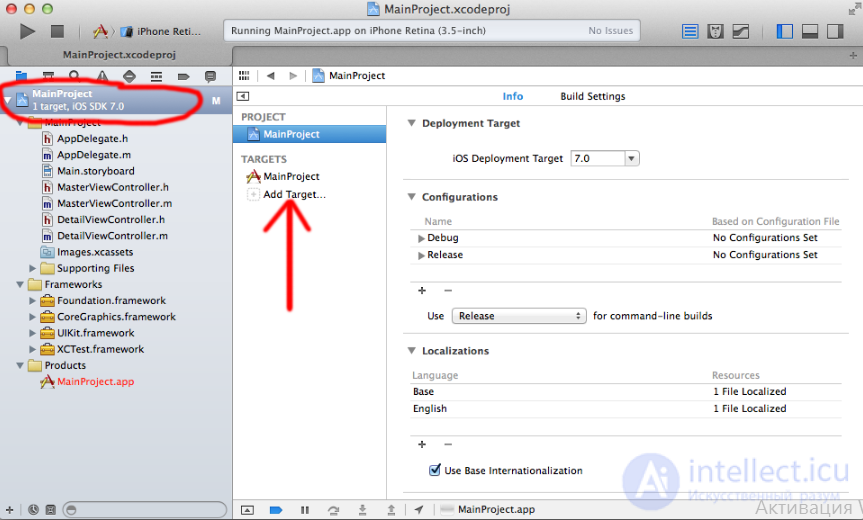Image resolution: width=863 pixels, height=520 pixels.
Task: Collapse the Deployment Target section
Action: tap(411, 123)
